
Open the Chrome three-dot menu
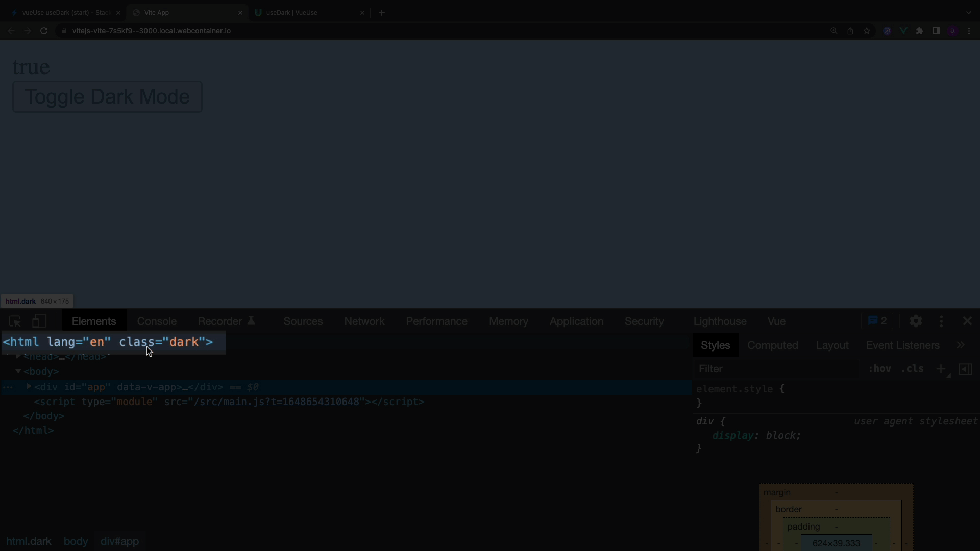[x=969, y=31]
